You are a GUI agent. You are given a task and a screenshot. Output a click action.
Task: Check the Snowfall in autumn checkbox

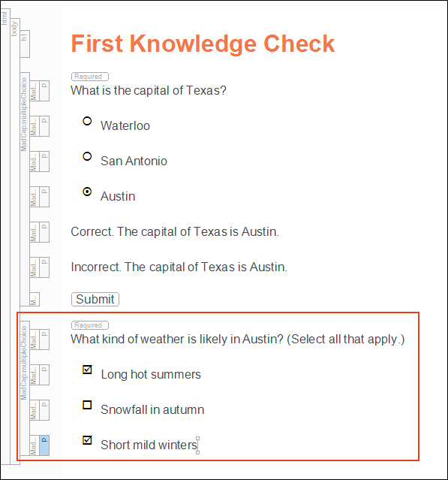pos(87,405)
